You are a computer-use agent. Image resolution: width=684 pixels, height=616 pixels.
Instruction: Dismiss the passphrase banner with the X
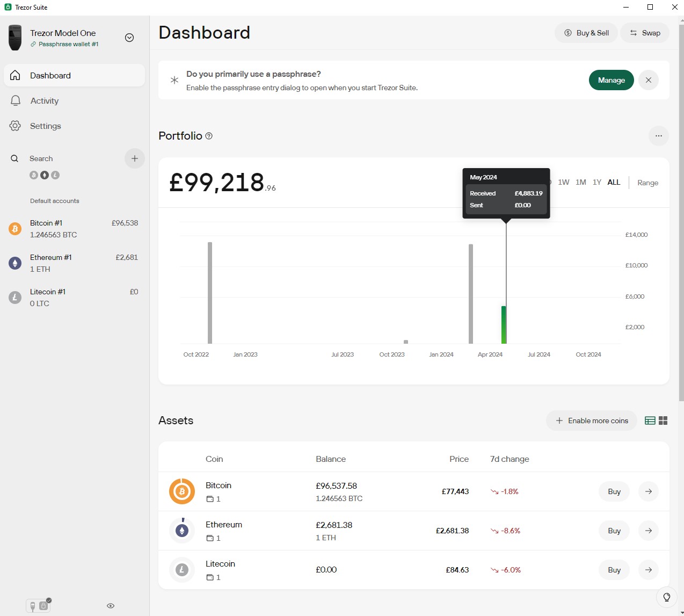click(649, 80)
